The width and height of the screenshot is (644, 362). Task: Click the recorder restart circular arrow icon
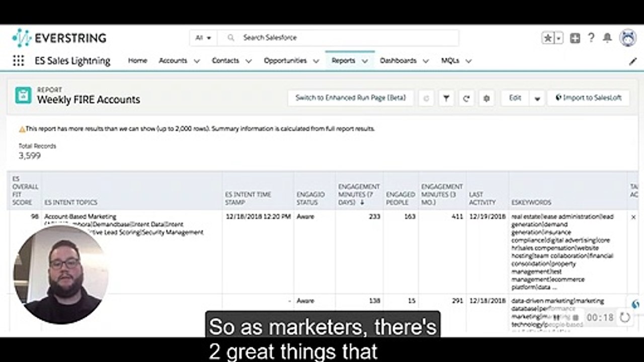[625, 317]
